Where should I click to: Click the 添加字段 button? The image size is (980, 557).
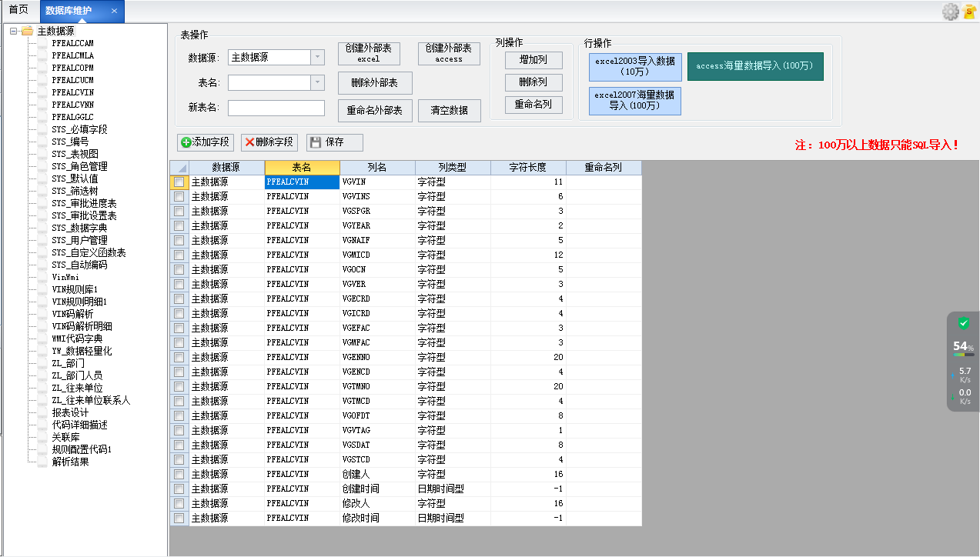click(205, 142)
